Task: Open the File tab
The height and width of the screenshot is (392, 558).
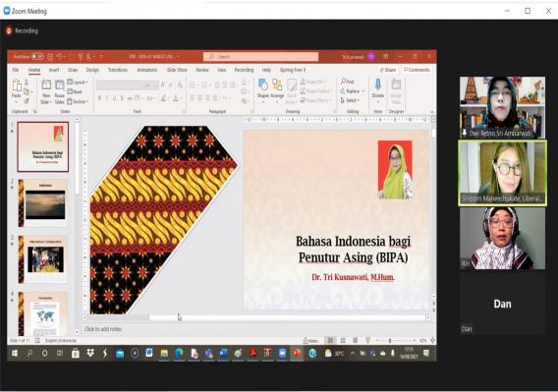Action: coord(16,70)
